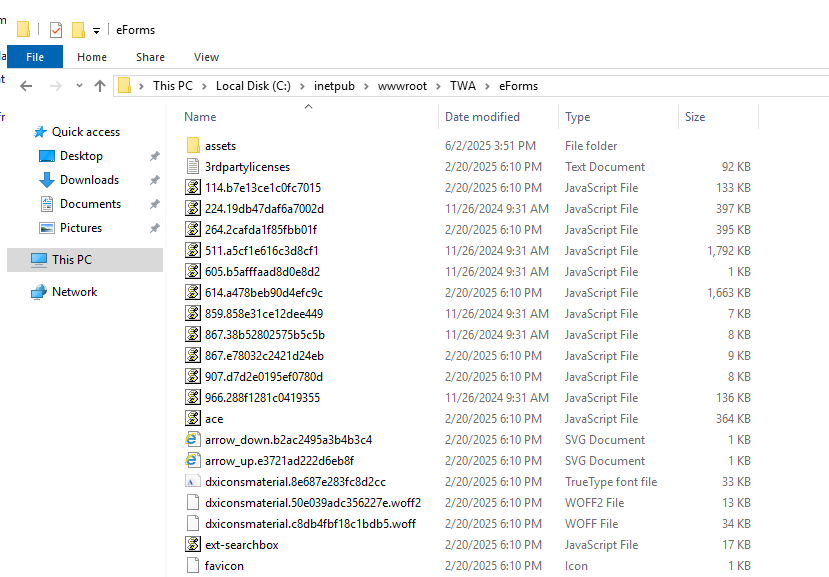829x577 pixels.
Task: Open the File menu
Action: coord(35,57)
